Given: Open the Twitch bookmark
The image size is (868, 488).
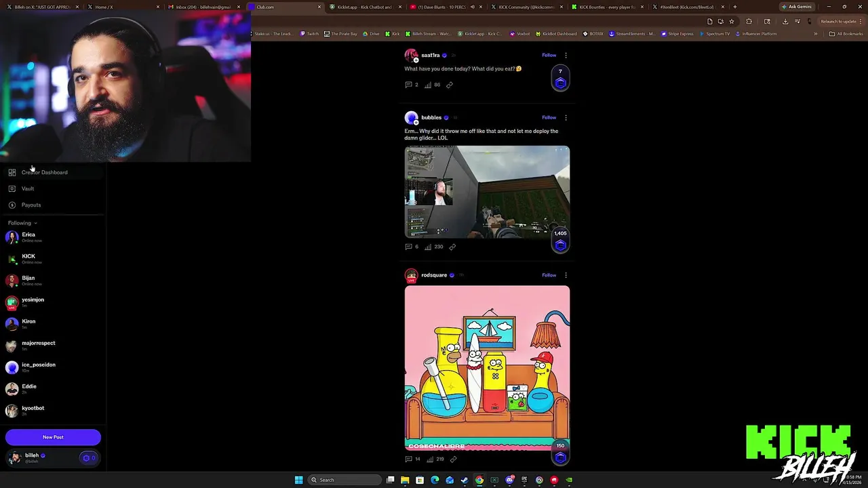Looking at the screenshot, I should pyautogui.click(x=309, y=34).
